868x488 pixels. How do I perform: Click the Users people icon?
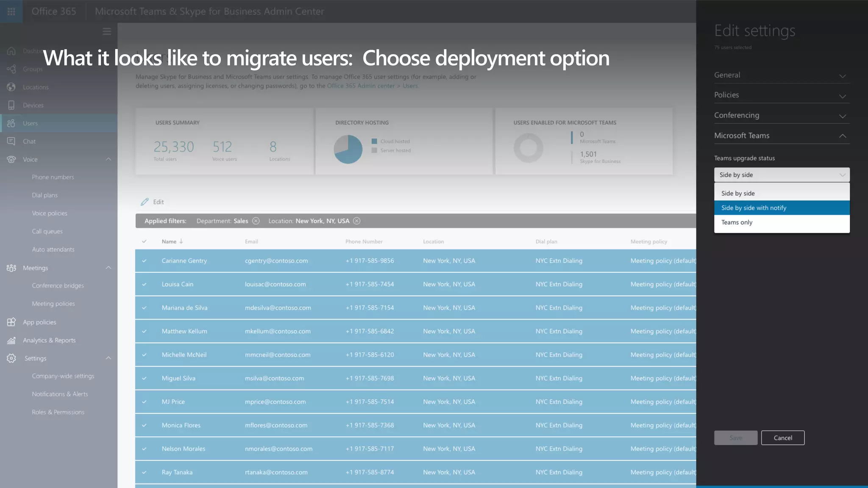point(11,123)
